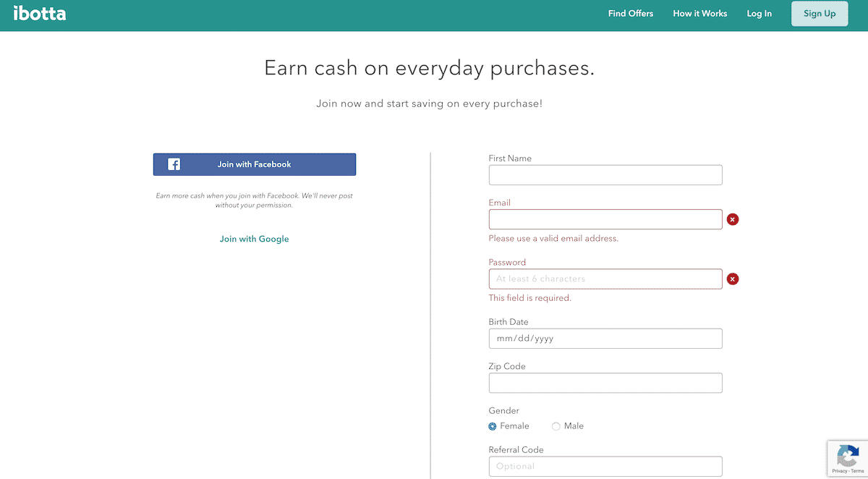The width and height of the screenshot is (868, 479).
Task: Open the Log In page
Action: pyautogui.click(x=759, y=14)
